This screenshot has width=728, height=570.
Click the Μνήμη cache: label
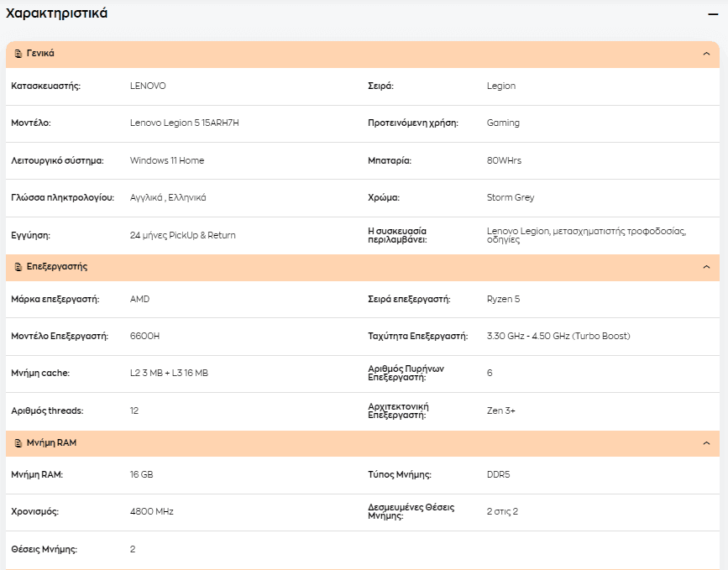coord(40,374)
